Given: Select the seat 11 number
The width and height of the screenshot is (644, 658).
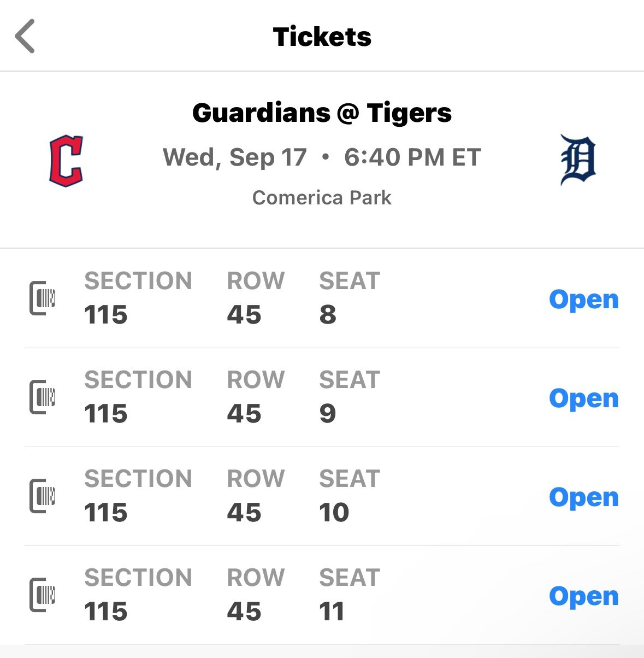Looking at the screenshot, I should click(x=332, y=612).
